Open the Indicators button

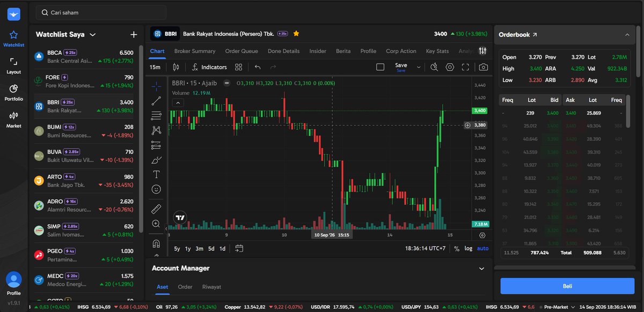pyautogui.click(x=209, y=67)
